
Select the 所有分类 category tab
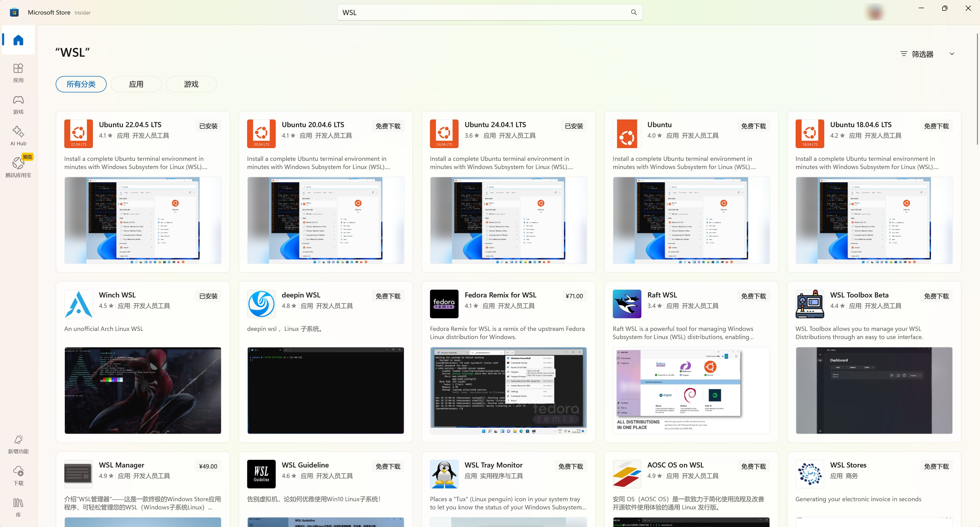click(x=81, y=84)
